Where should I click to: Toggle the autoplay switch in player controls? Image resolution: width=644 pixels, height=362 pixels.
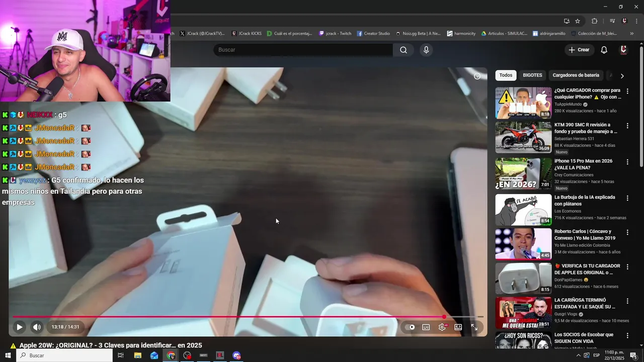coord(411,327)
